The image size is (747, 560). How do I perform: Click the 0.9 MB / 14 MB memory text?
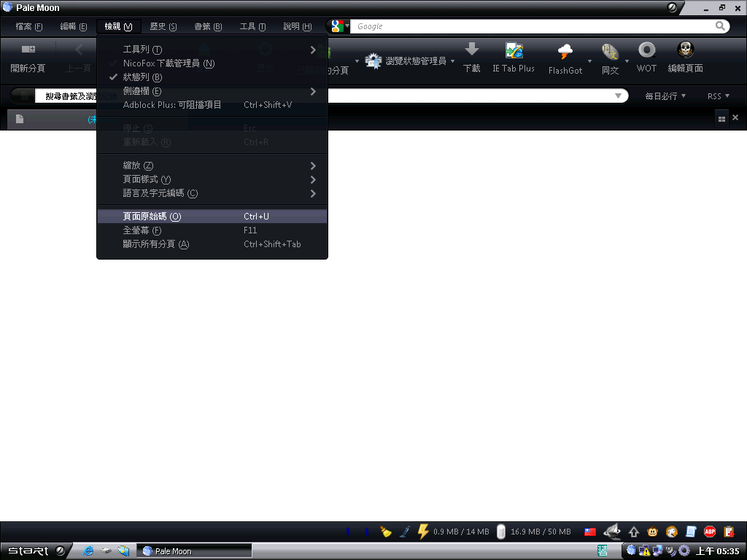coord(461,532)
